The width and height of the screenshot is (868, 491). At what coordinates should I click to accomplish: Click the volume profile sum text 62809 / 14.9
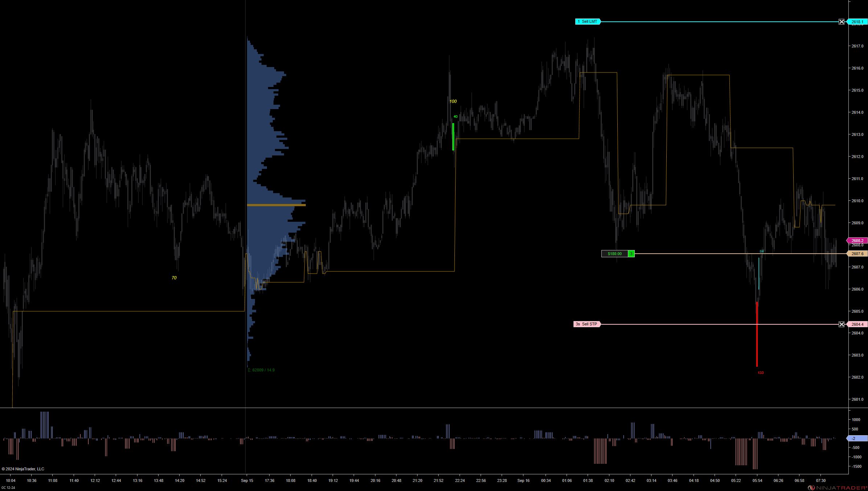(261, 370)
